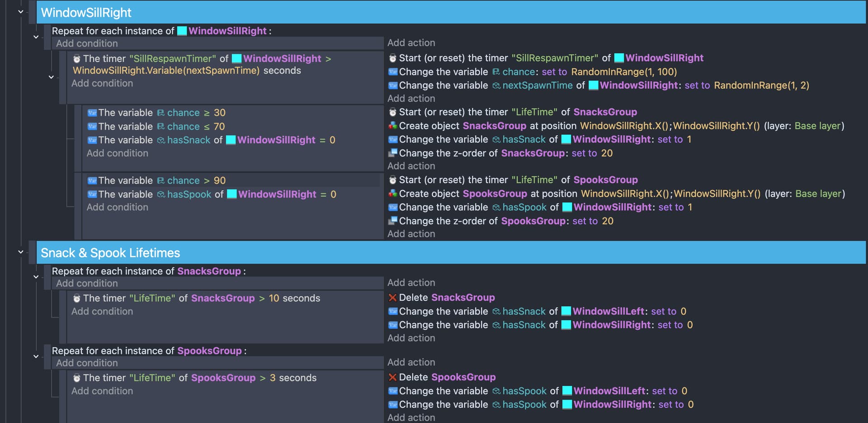Add action below hasSnack WindowSillRight set to 0
This screenshot has width=868, height=423.
coord(411,338)
